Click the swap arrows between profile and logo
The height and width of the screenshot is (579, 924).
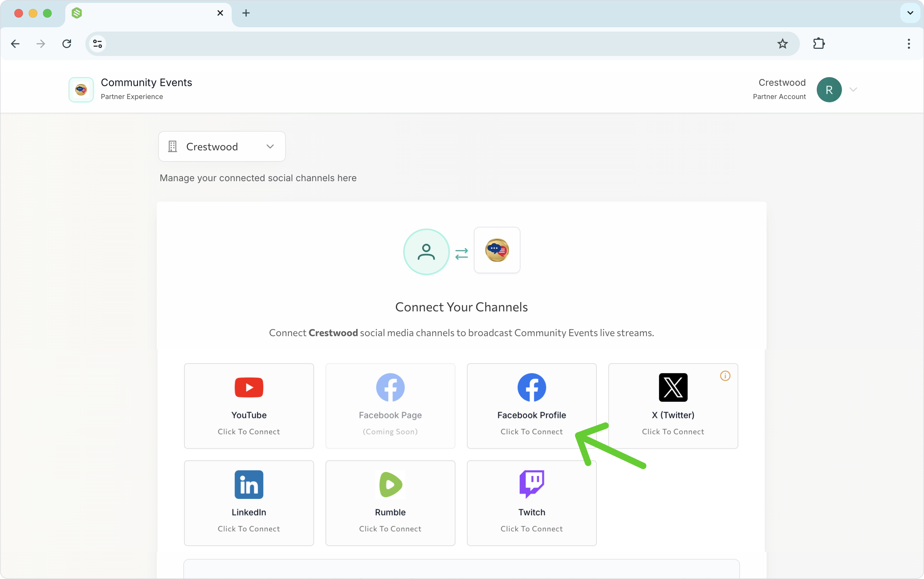[x=462, y=254]
